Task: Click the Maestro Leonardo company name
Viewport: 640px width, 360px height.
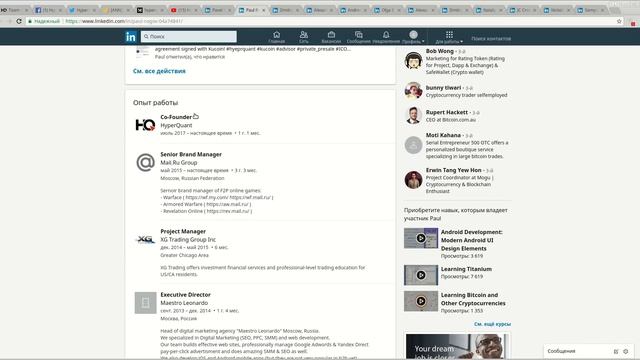Action: 184,303
